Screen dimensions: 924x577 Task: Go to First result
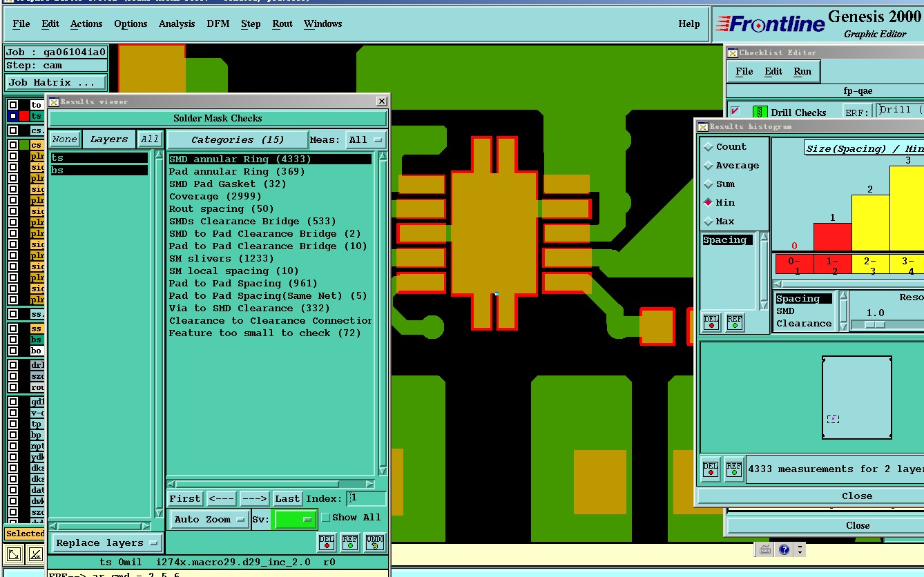pyautogui.click(x=185, y=498)
